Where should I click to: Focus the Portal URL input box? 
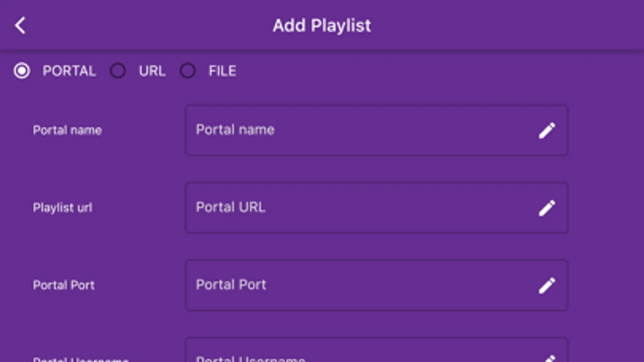click(377, 208)
